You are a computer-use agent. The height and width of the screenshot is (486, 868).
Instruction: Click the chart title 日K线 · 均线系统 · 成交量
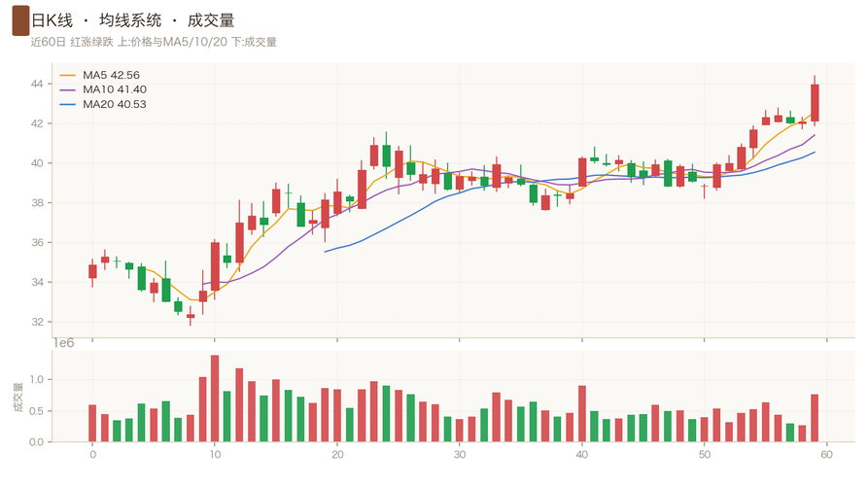[x=133, y=20]
